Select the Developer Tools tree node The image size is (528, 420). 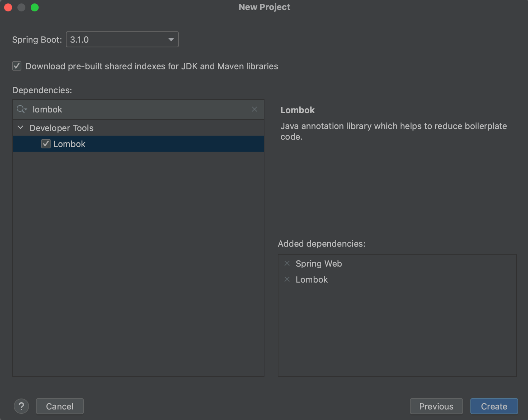point(61,128)
